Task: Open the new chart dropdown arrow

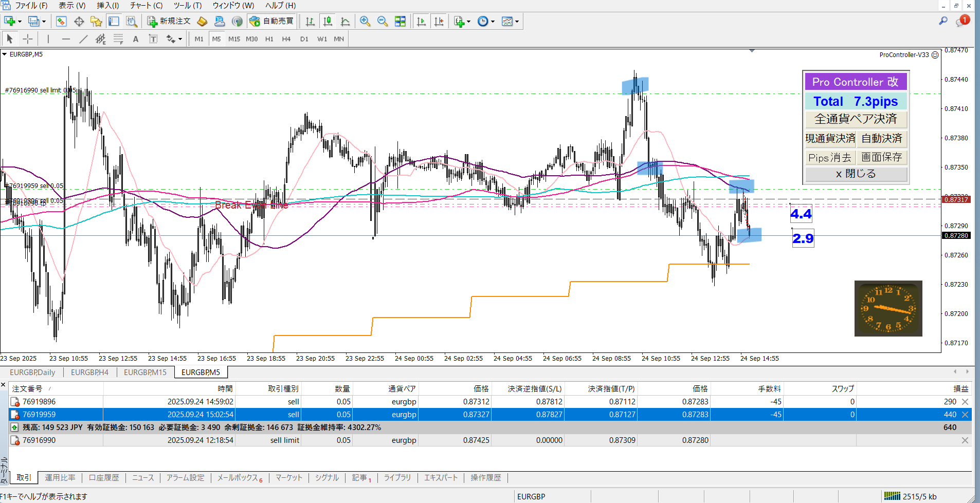Action: (20, 22)
